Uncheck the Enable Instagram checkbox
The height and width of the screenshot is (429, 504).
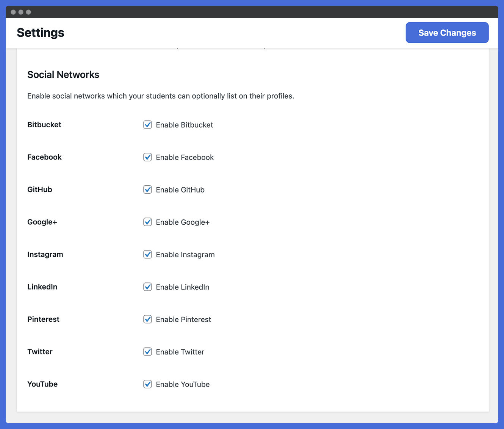pos(148,254)
